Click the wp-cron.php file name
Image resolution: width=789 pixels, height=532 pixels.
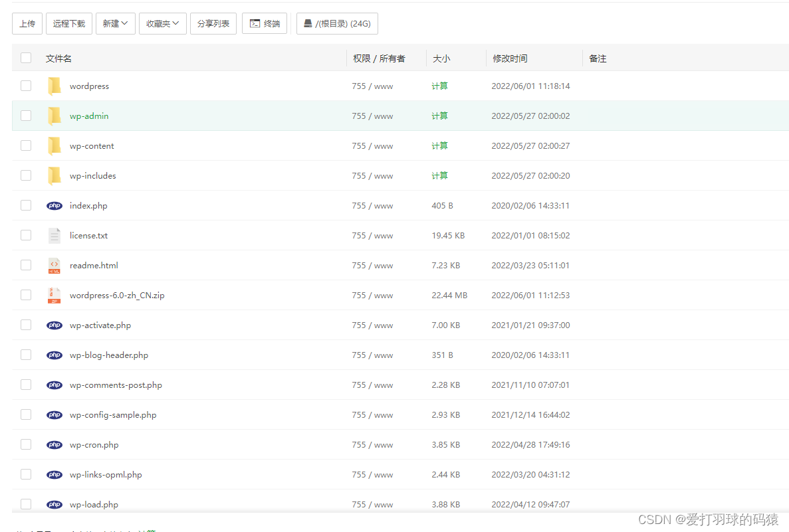click(94, 444)
